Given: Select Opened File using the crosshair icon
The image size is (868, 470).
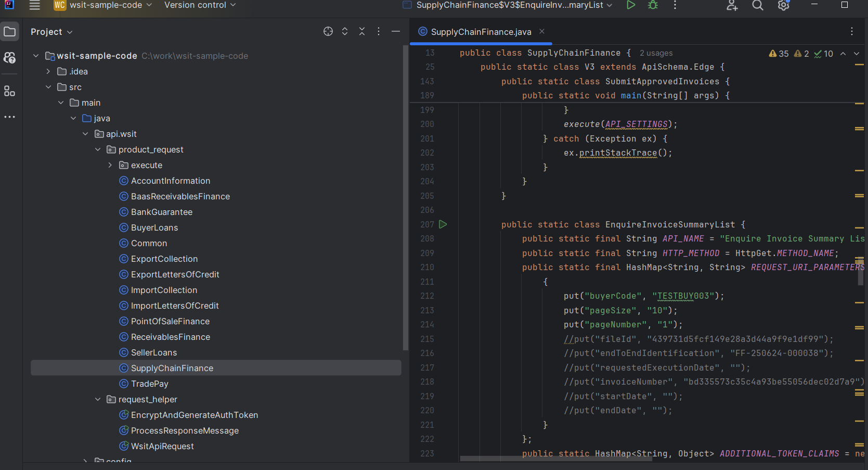Looking at the screenshot, I should [328, 31].
